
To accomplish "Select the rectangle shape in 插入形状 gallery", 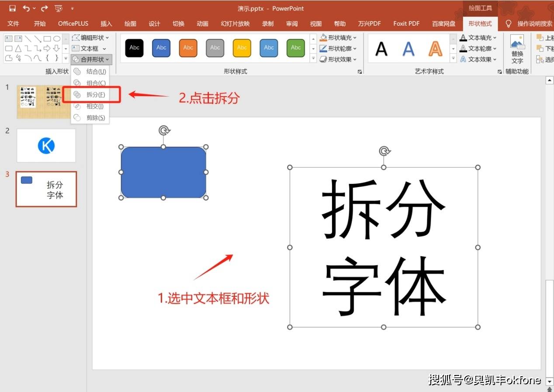I will (x=47, y=38).
